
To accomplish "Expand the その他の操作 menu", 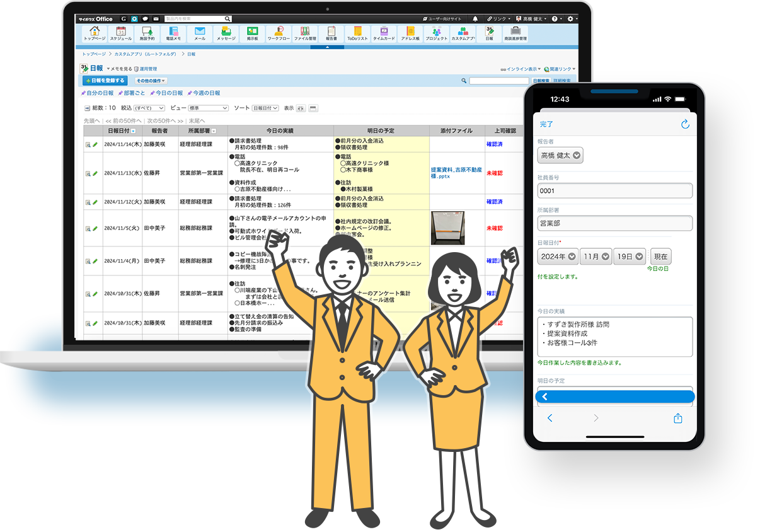I will coord(151,81).
